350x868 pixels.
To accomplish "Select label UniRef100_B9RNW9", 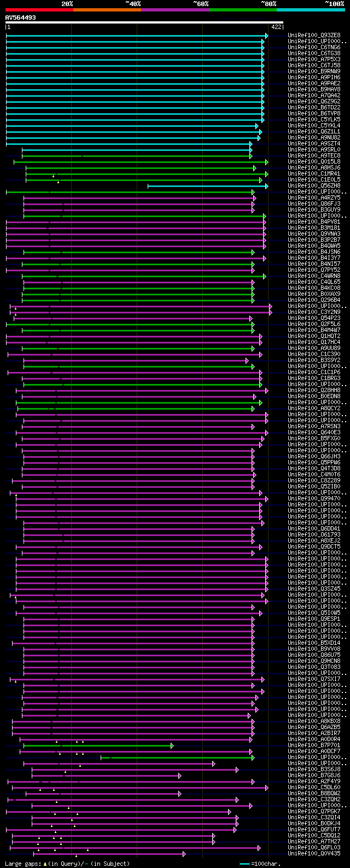I will 314,72.
